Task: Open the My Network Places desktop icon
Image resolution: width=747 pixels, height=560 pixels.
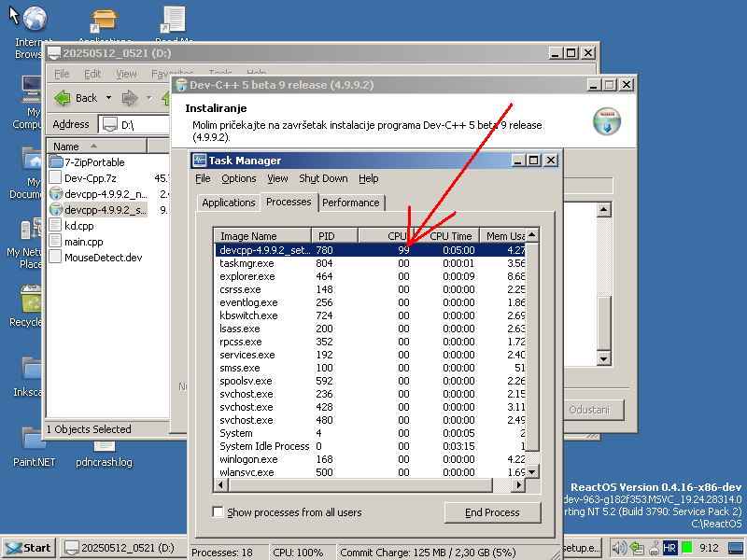Action: point(32,229)
